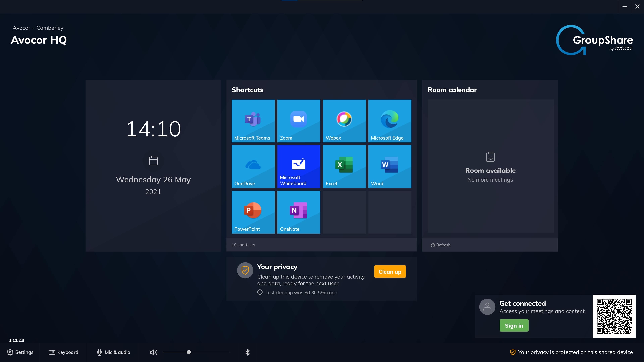Click the version number 1.11.2.3
Viewport: 644px width, 362px height.
(16, 340)
